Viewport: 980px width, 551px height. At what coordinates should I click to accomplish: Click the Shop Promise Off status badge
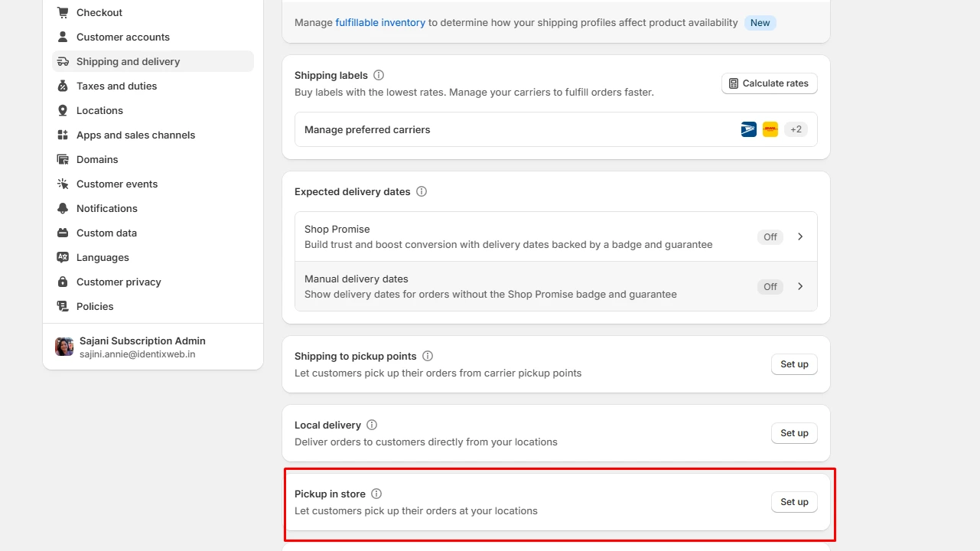pyautogui.click(x=770, y=236)
